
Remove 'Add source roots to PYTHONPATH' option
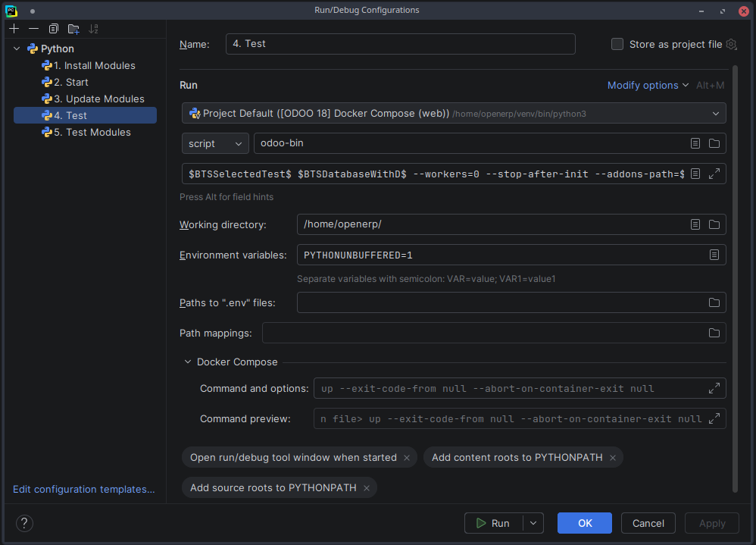[367, 488]
